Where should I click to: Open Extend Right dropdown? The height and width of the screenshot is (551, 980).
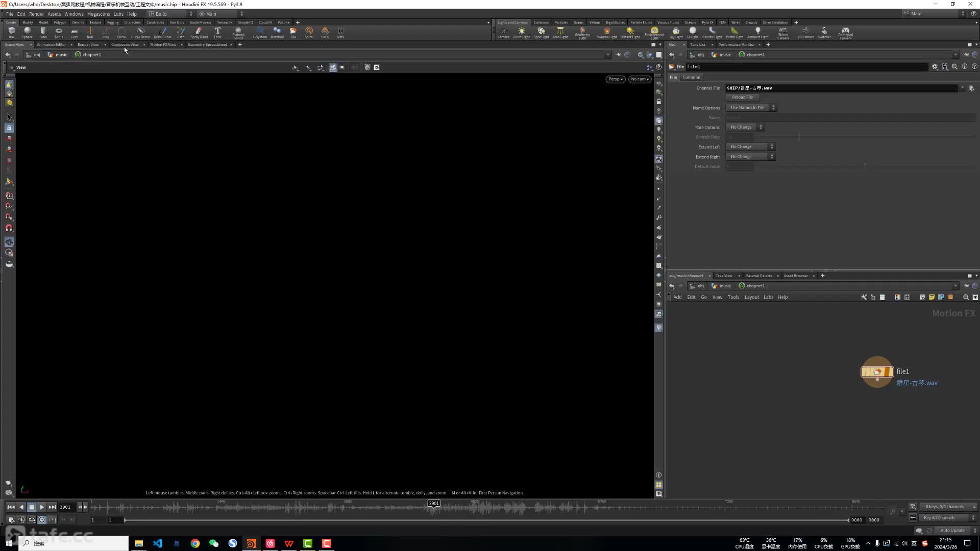[x=751, y=157]
